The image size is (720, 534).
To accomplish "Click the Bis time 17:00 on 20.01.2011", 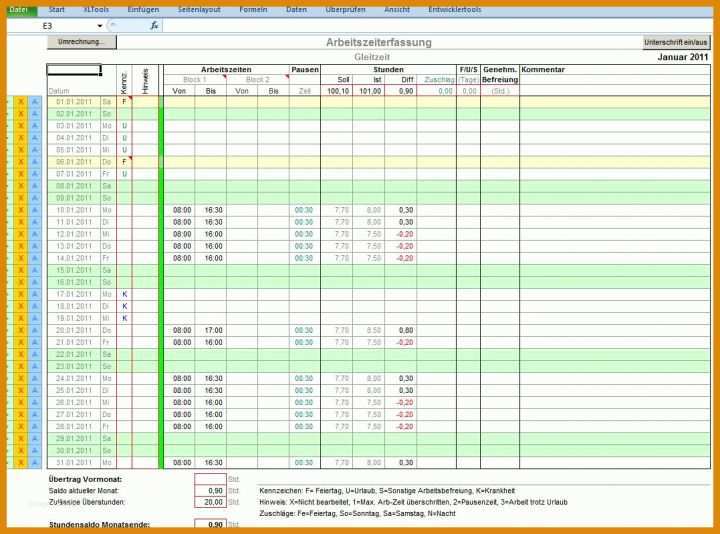I will pyautogui.click(x=211, y=330).
